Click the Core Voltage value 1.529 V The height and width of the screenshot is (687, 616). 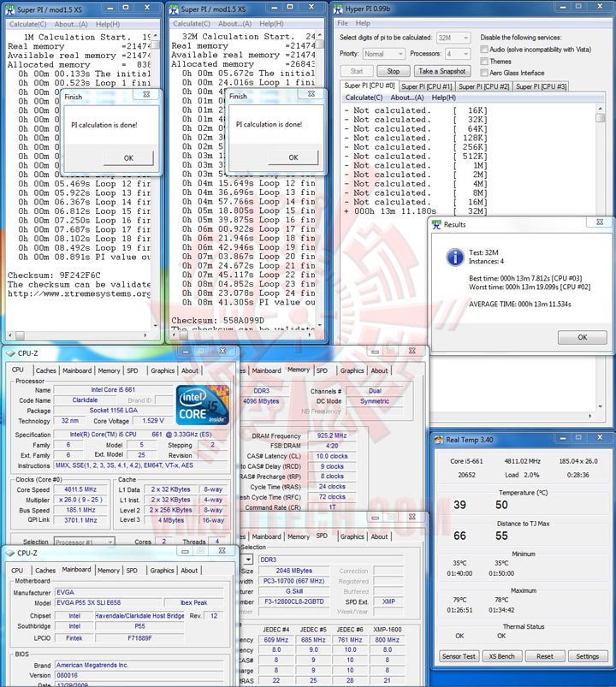click(x=153, y=421)
